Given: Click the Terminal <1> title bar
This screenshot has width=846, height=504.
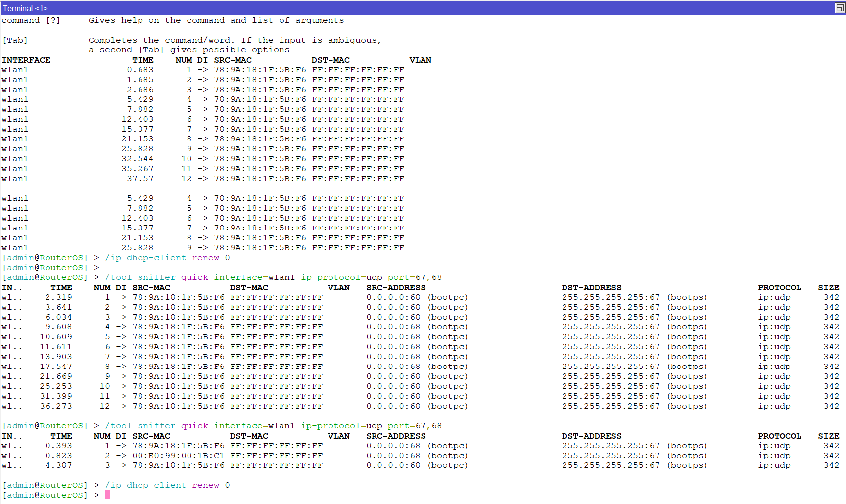Looking at the screenshot, I should (423, 8).
